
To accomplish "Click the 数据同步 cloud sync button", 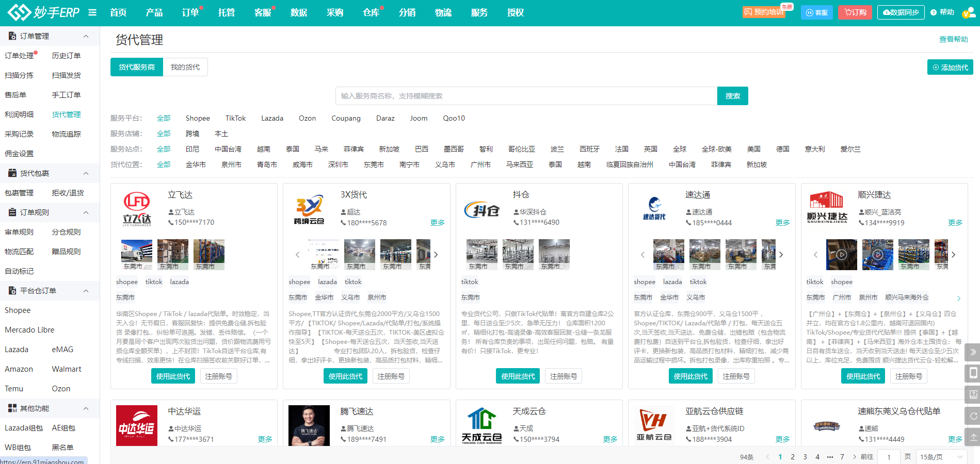I will click(x=901, y=12).
